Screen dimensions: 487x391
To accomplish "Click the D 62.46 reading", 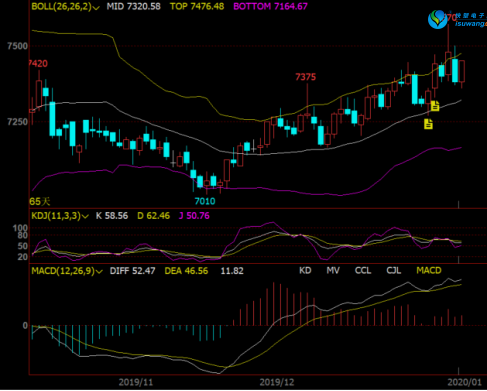I will pyautogui.click(x=153, y=216).
